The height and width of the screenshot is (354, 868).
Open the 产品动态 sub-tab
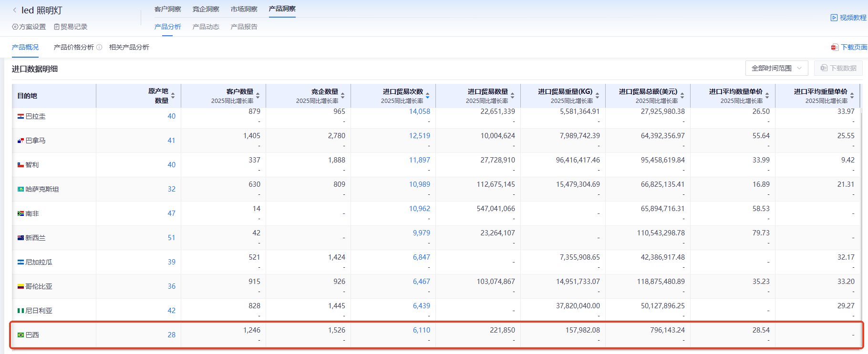coord(206,27)
